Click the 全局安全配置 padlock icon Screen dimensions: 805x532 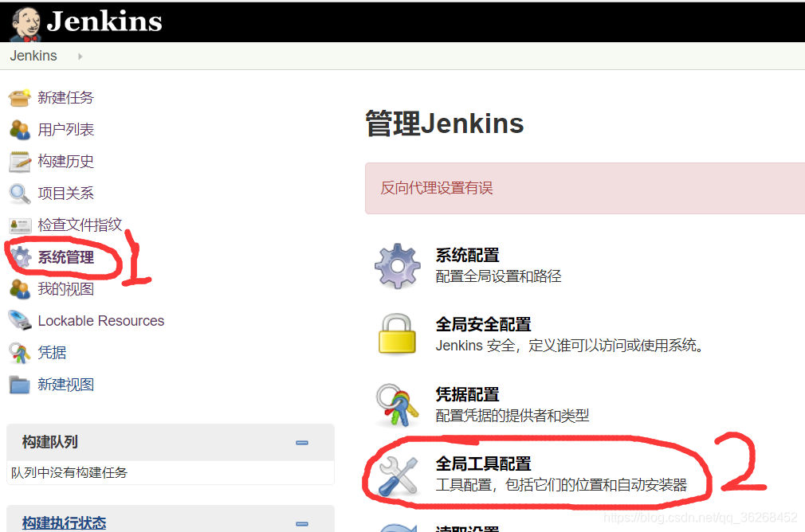tap(397, 334)
